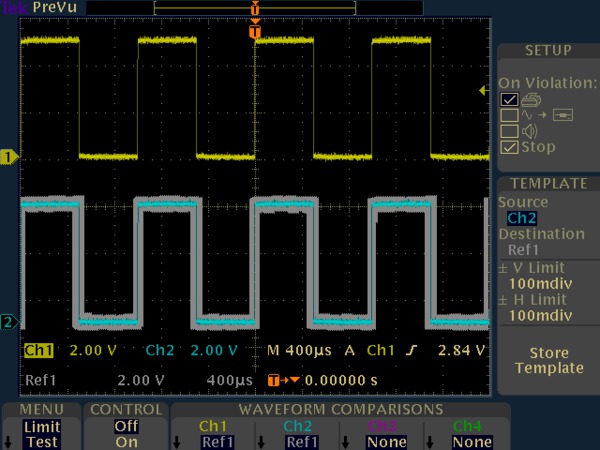Click the printer icon under On Violation
Viewport: 600px width, 450px height.
coord(531,99)
